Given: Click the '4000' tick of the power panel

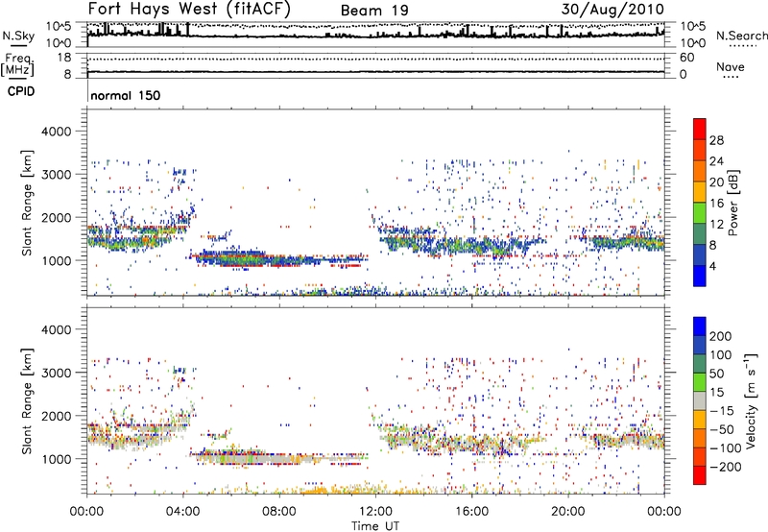Looking at the screenshot, I should 57,132.
